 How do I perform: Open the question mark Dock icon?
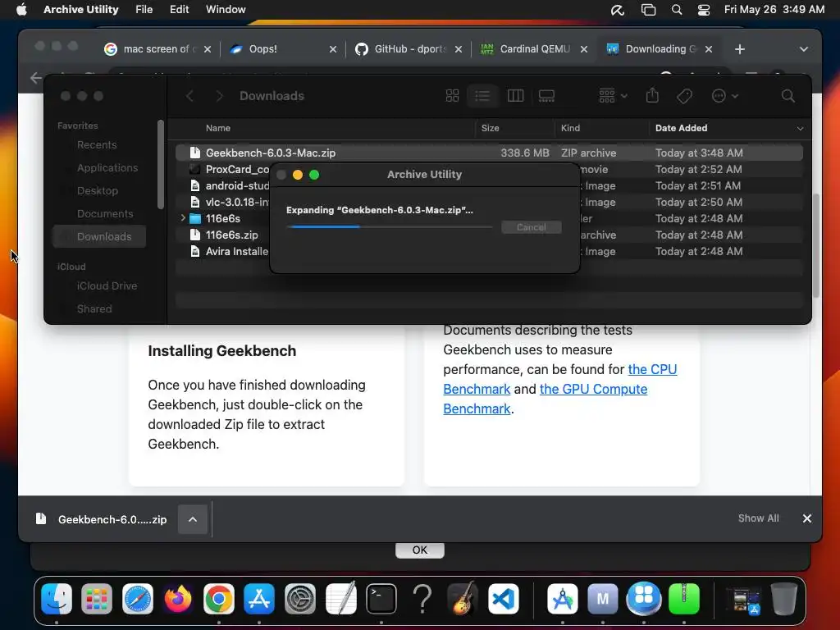422,598
